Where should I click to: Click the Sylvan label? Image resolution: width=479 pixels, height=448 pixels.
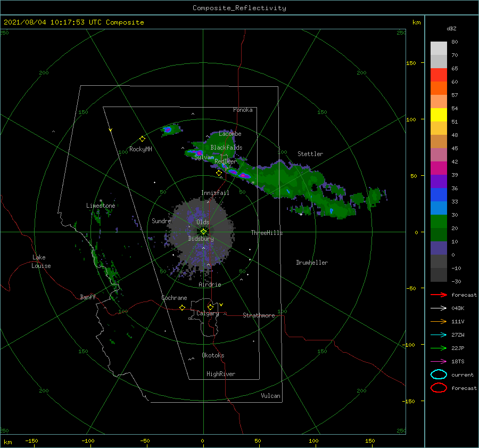(204, 157)
